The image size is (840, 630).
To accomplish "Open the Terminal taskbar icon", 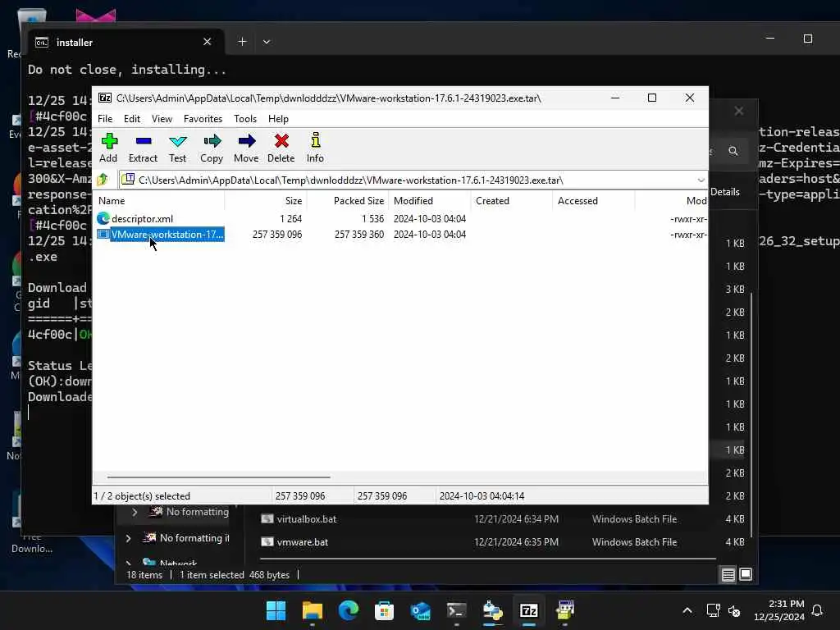I will point(456,610).
